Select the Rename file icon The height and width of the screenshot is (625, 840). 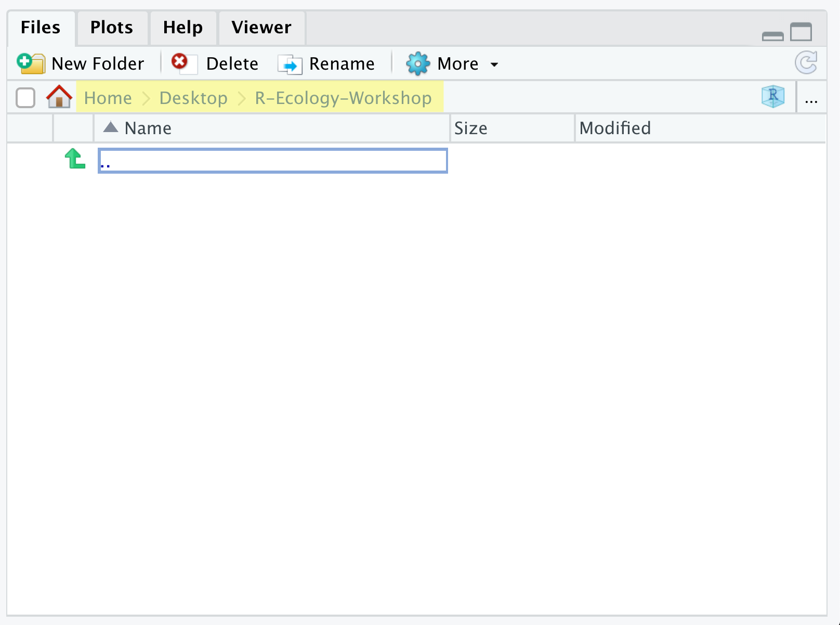[x=290, y=63]
